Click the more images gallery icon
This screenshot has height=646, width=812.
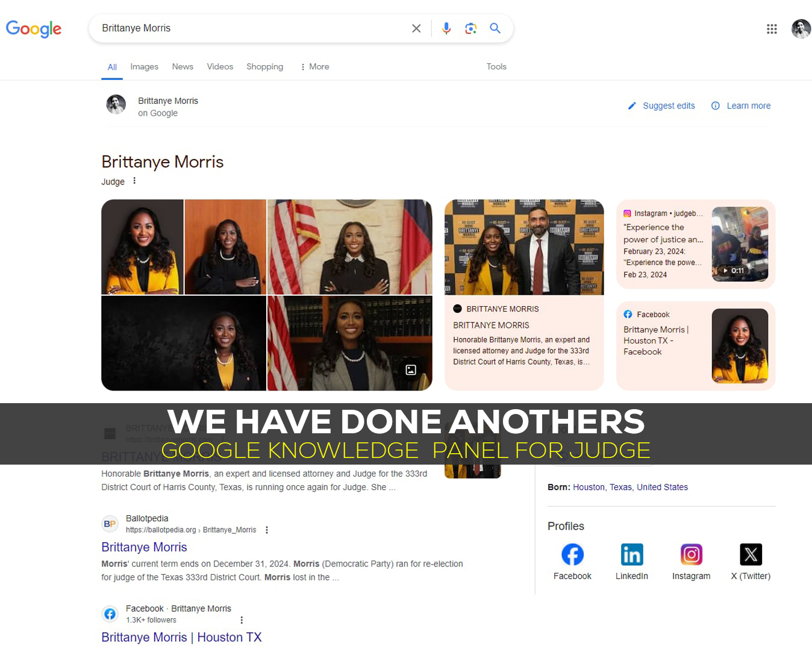tap(411, 370)
